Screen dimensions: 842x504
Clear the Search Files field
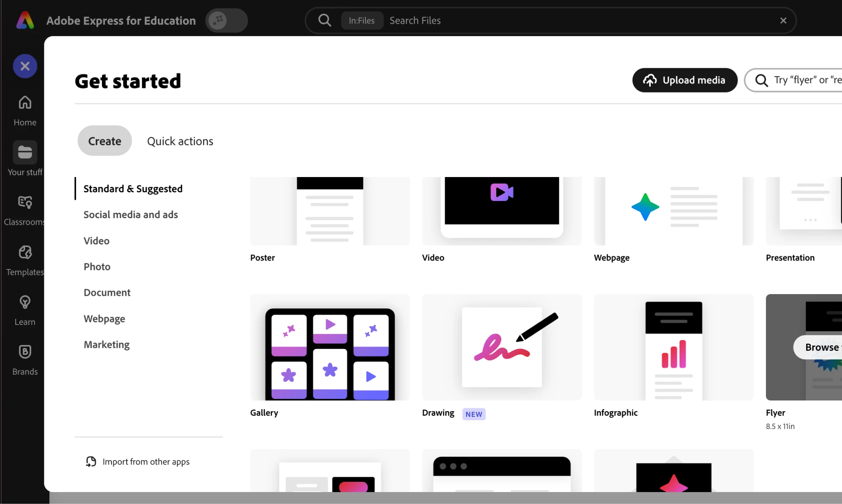pyautogui.click(x=783, y=21)
